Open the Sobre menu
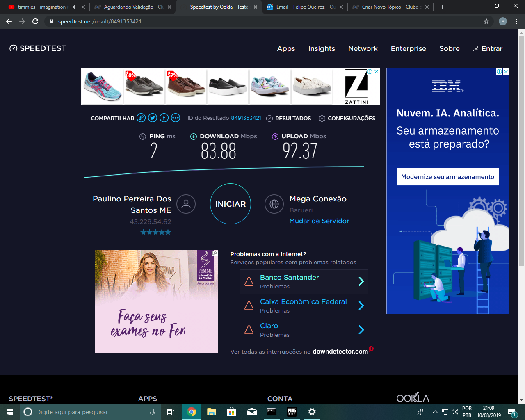 point(450,48)
